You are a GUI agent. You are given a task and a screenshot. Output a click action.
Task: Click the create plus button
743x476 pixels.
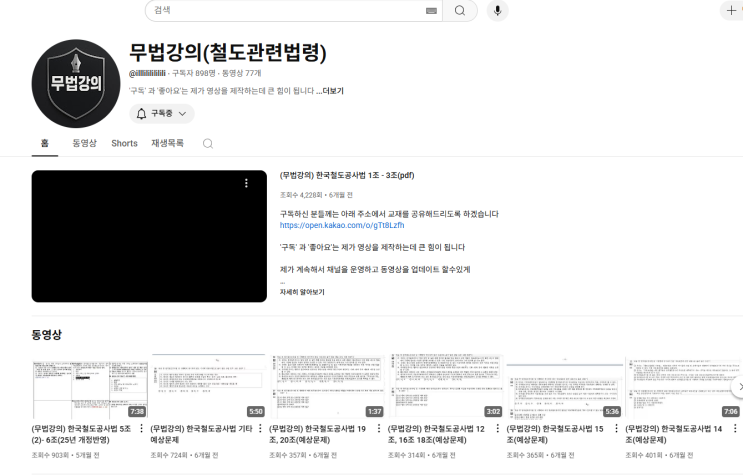[x=731, y=10]
